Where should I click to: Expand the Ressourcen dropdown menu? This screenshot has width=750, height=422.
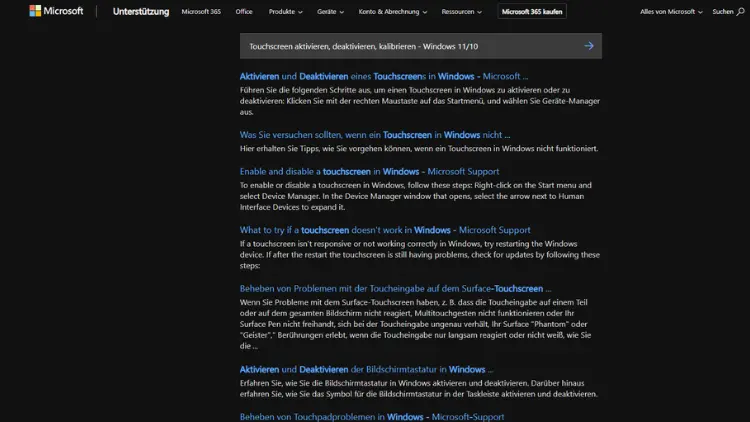462,11
